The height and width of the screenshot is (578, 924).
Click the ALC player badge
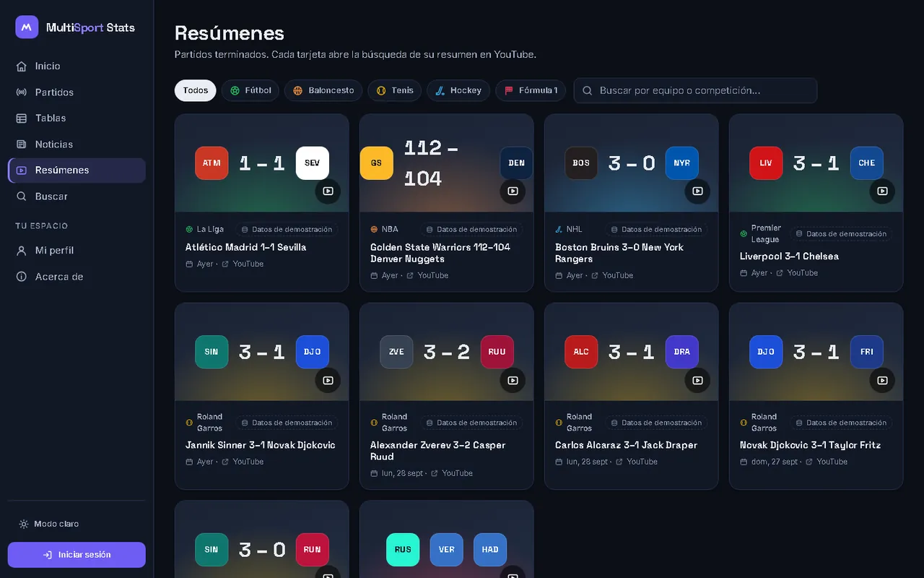click(x=581, y=353)
